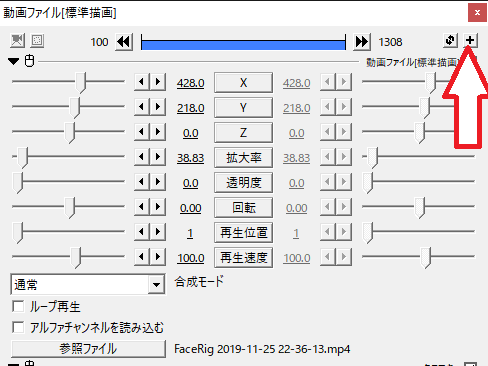Jump to the object's end frame with the fast-forward button
The width and height of the screenshot is (488, 366).
[x=362, y=42]
